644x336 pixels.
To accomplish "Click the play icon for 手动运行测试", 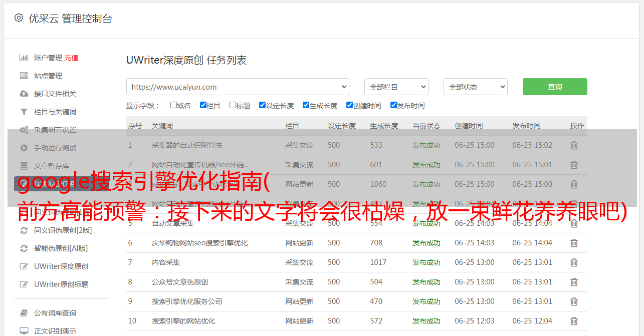I will tap(24, 148).
